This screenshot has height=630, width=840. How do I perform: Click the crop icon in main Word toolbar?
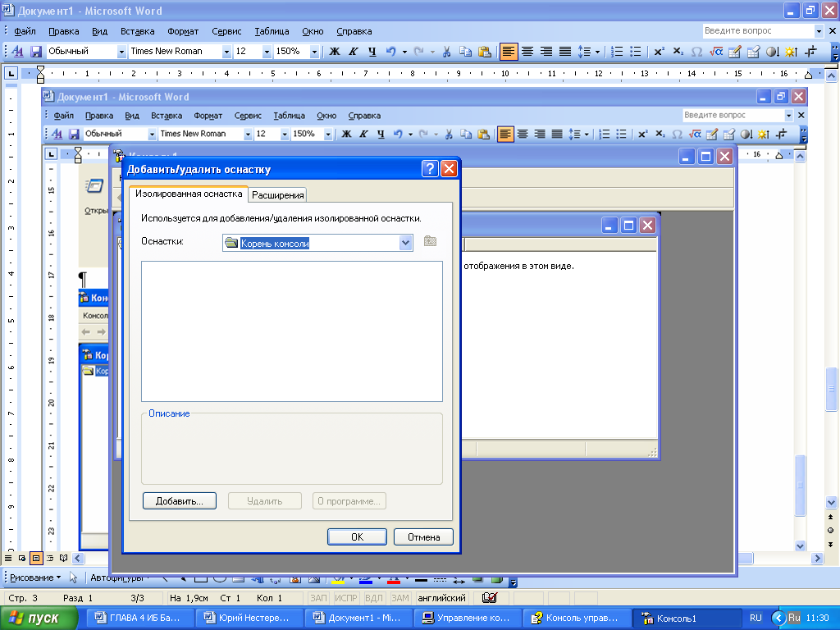pyautogui.click(x=810, y=52)
